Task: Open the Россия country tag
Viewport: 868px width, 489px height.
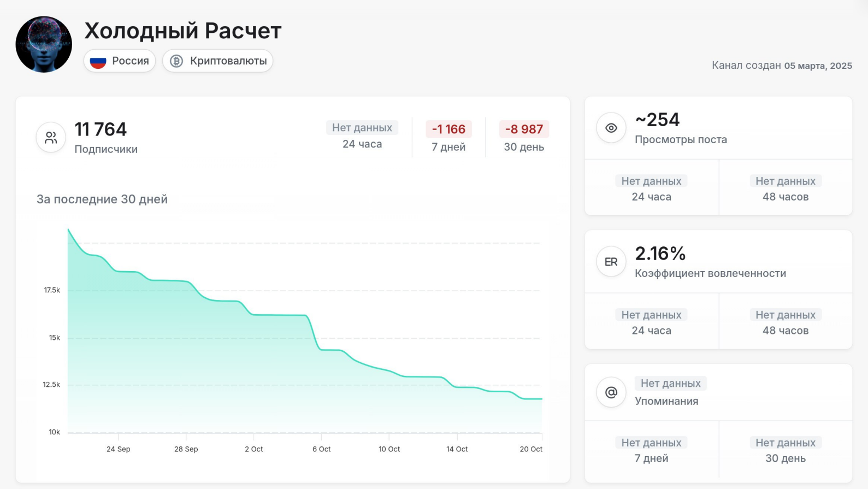Action: pyautogui.click(x=120, y=61)
